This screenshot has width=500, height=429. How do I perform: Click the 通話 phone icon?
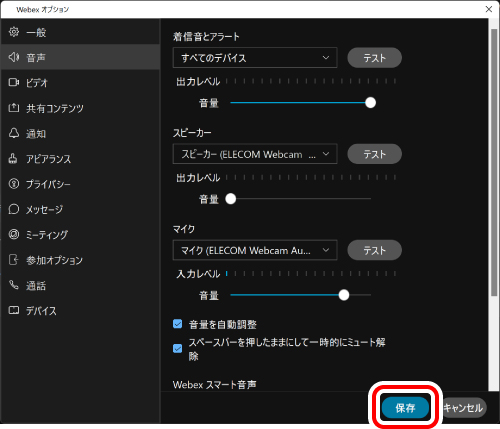pos(14,285)
